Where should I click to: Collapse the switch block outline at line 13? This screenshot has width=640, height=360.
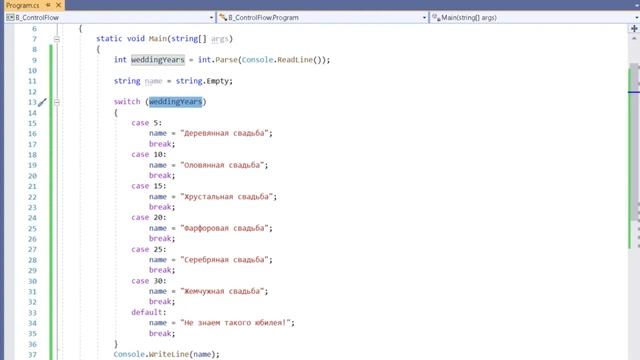[x=57, y=102]
